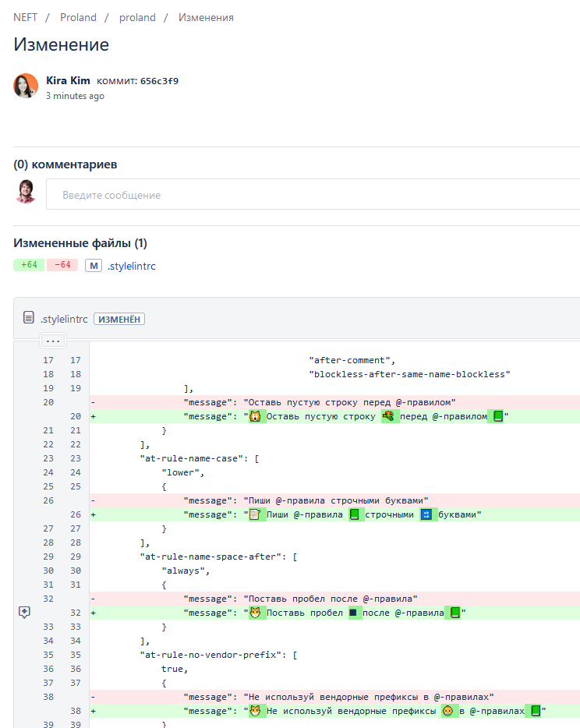Screen dimensions: 580x728
Task: Click the M modified badge icon
Action: 94,266
